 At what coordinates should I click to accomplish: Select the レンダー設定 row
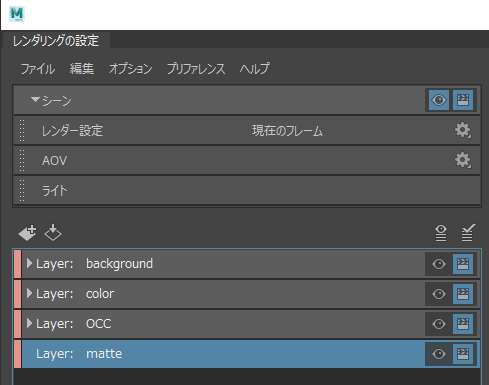(x=247, y=130)
